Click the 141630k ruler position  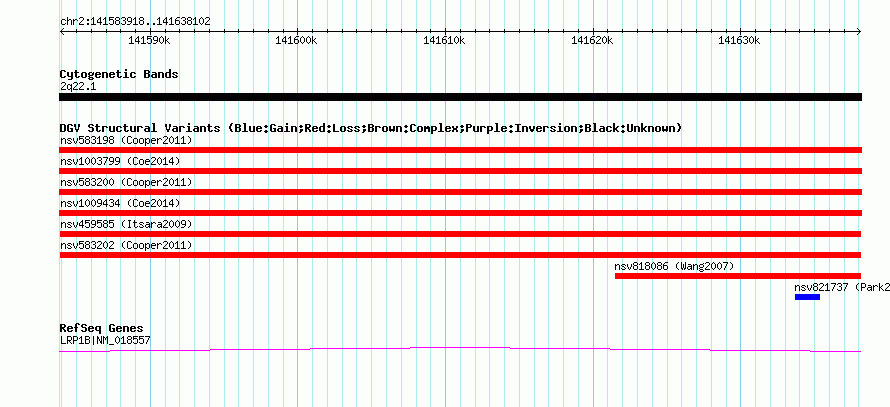pos(740,40)
